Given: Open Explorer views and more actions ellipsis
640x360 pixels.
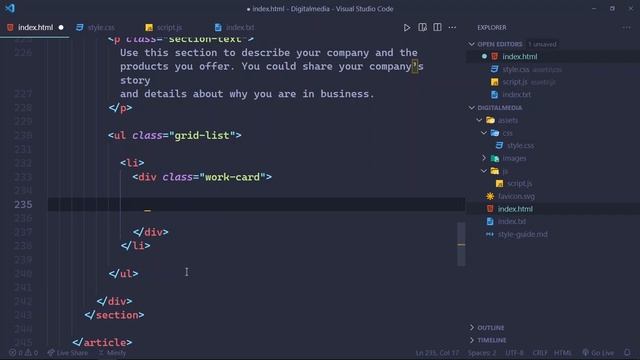Looking at the screenshot, I should coord(626,27).
